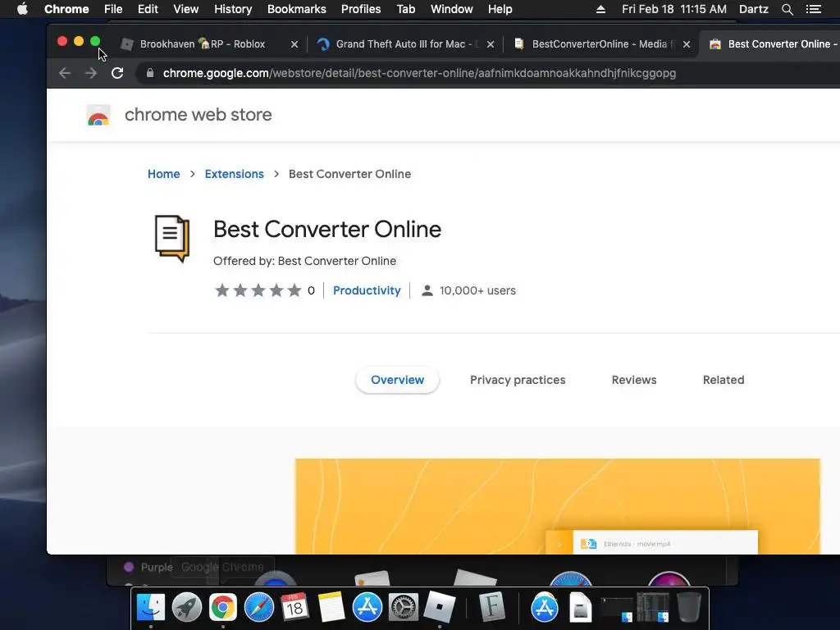Open Font Book icon in the Dock

(492, 608)
